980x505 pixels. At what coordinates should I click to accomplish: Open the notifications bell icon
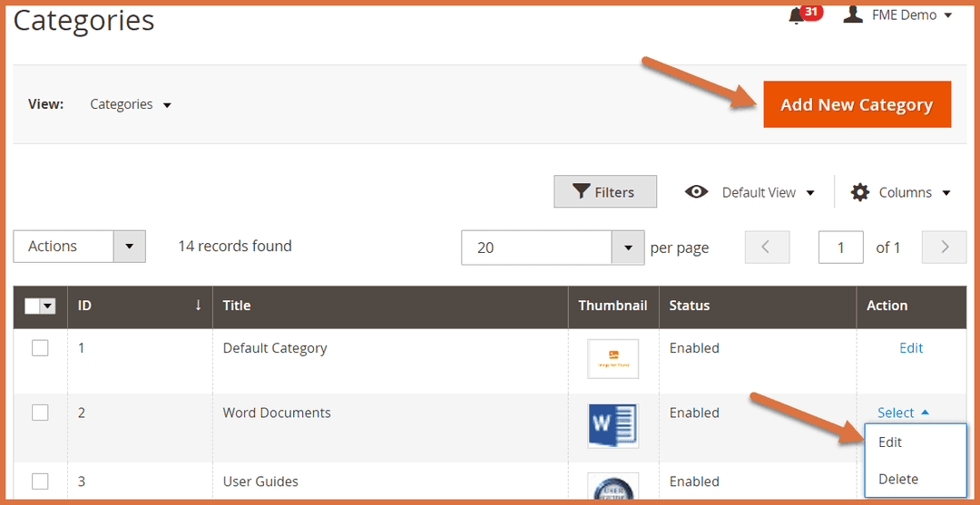(797, 15)
